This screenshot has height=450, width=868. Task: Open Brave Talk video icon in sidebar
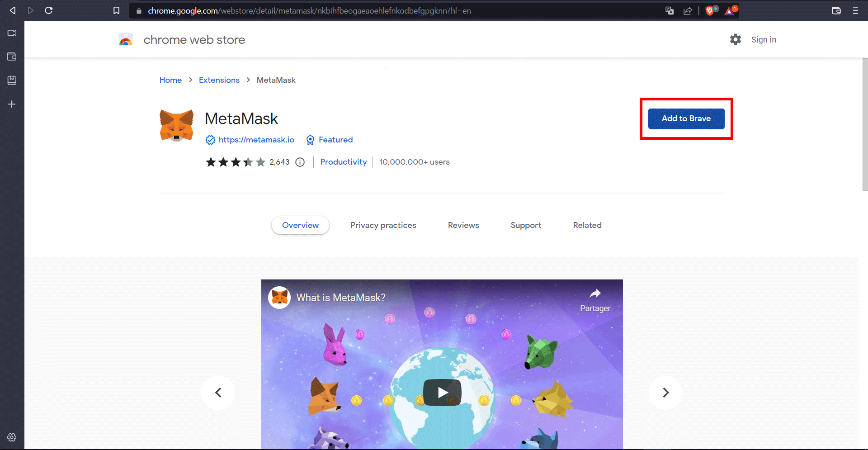[12, 33]
